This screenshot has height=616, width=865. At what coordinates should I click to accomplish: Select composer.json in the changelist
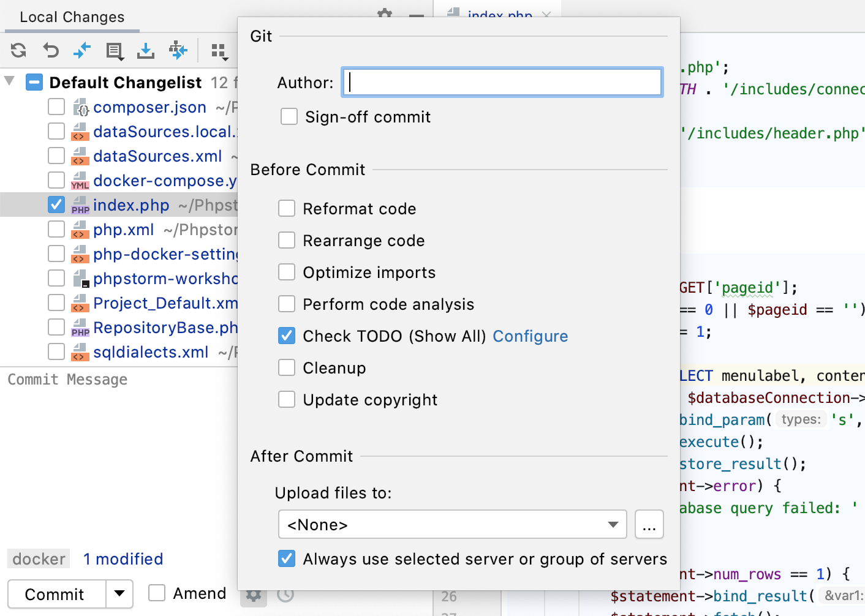(x=149, y=107)
